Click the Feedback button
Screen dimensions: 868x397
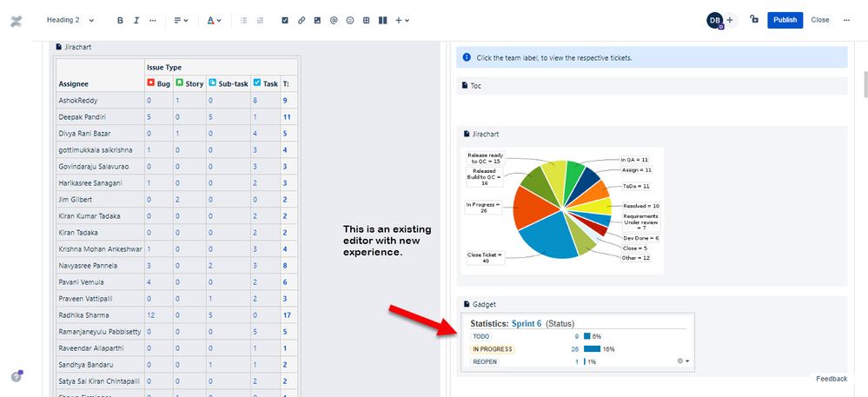tap(831, 379)
